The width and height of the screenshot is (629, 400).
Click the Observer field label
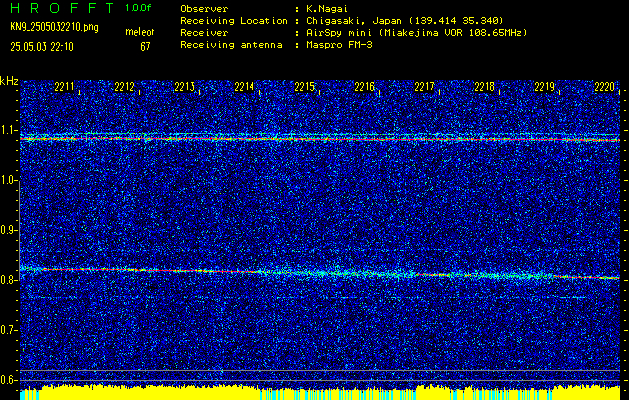(204, 8)
